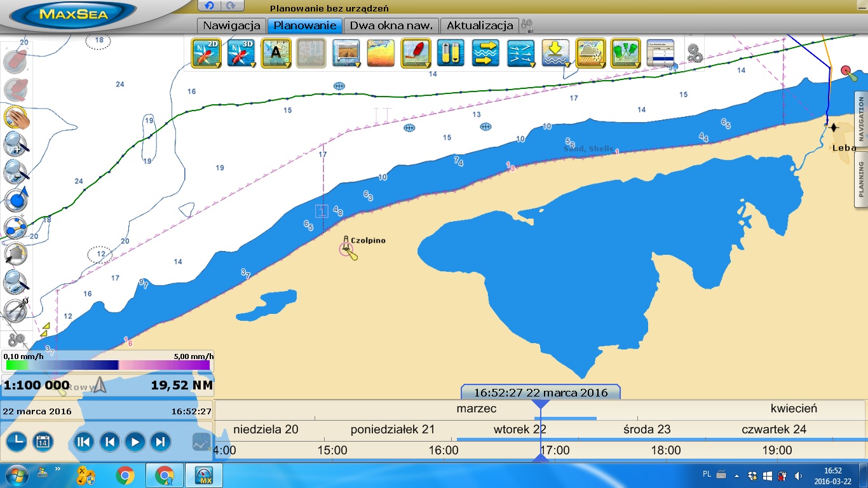Open the Nawigacja tab
The height and width of the screenshot is (488, 868).
click(x=231, y=26)
